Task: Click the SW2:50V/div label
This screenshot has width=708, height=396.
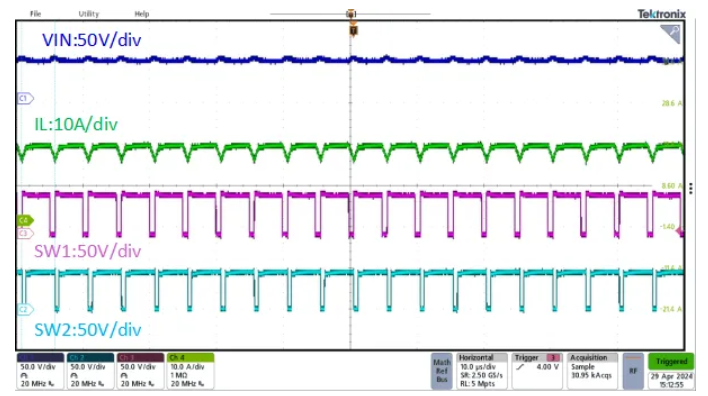Action: (x=88, y=330)
